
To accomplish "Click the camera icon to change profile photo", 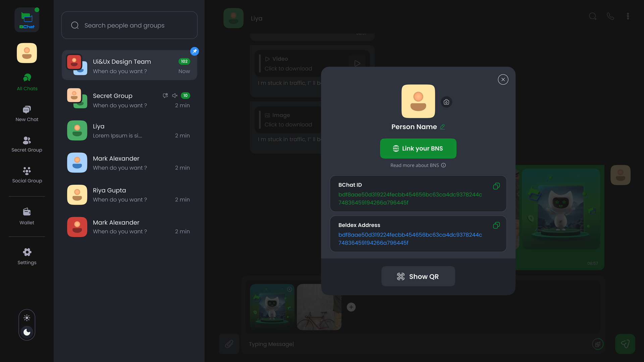I will (x=446, y=102).
